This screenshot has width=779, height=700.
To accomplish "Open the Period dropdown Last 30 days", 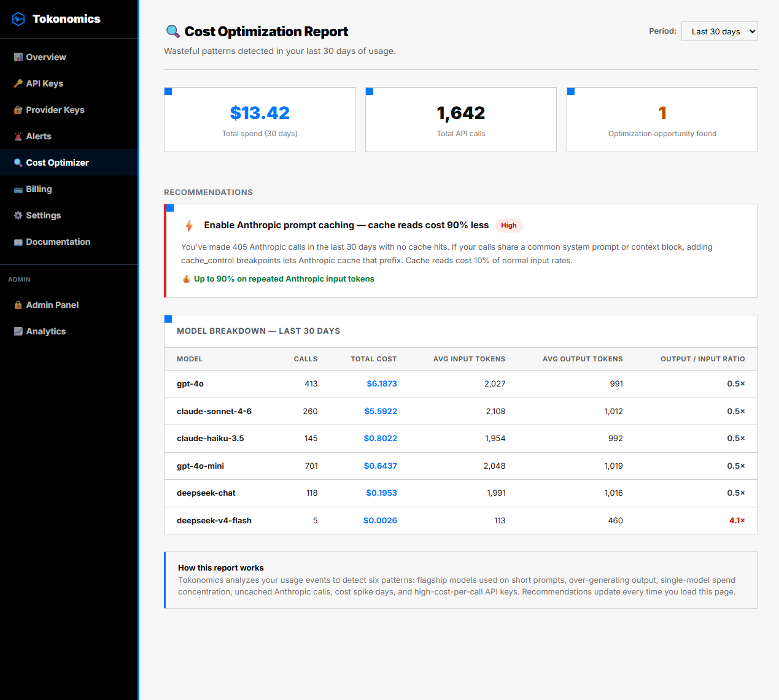I will [719, 31].
